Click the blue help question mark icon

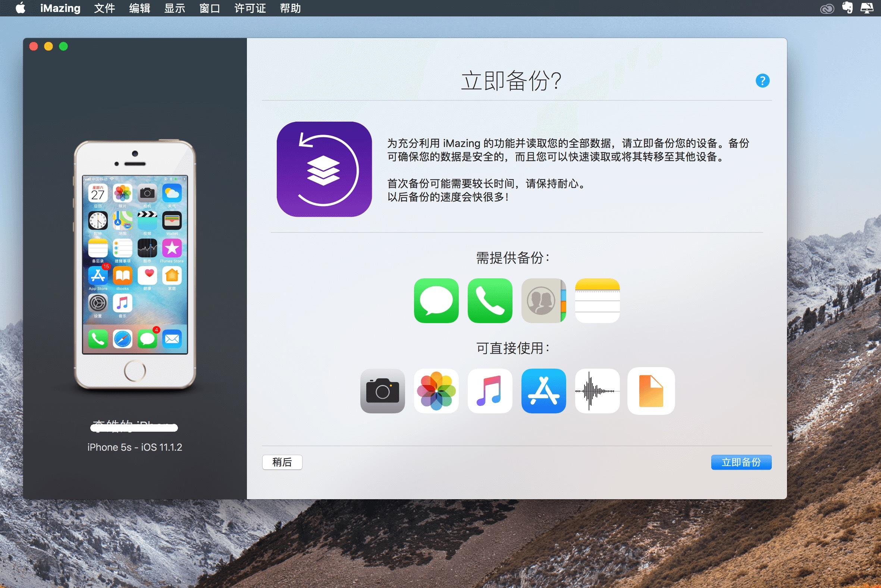[x=762, y=81]
